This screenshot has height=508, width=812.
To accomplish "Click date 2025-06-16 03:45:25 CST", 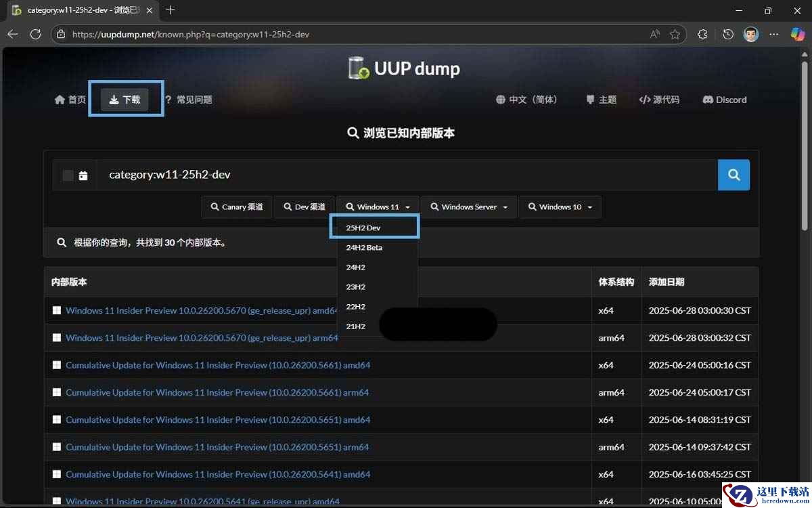I will (x=700, y=475).
